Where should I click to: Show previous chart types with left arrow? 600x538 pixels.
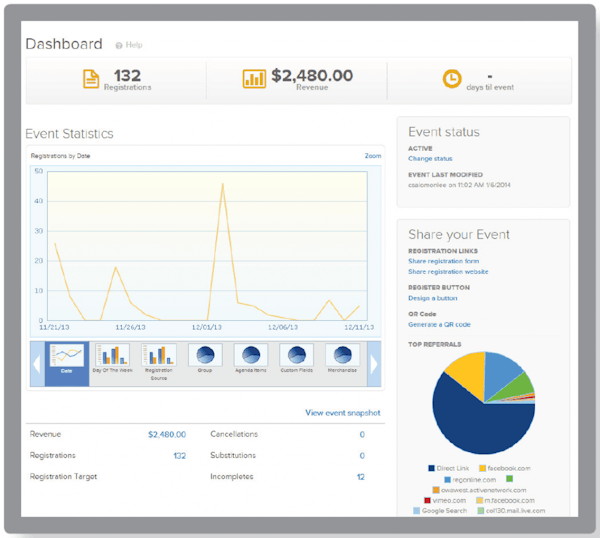[x=37, y=364]
